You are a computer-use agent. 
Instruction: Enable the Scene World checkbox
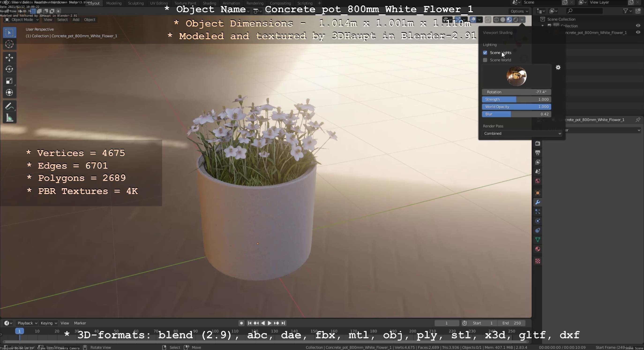coord(485,60)
